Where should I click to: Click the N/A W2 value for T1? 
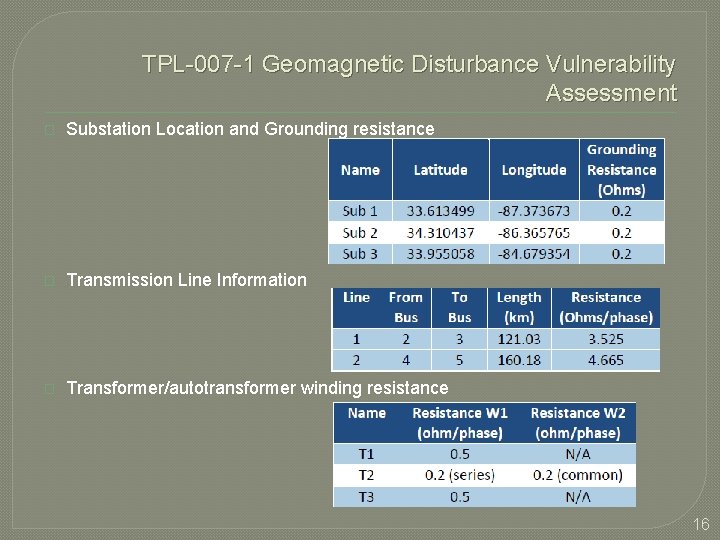[578, 454]
